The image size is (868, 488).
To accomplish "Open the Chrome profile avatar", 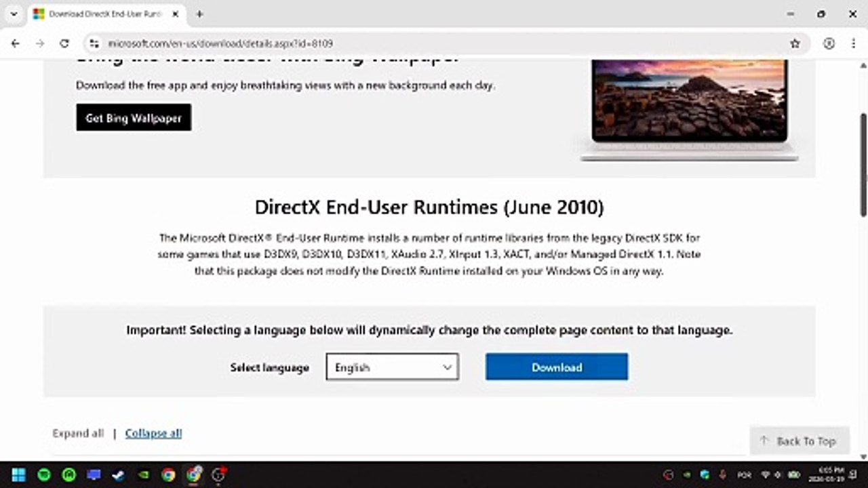I will (829, 43).
